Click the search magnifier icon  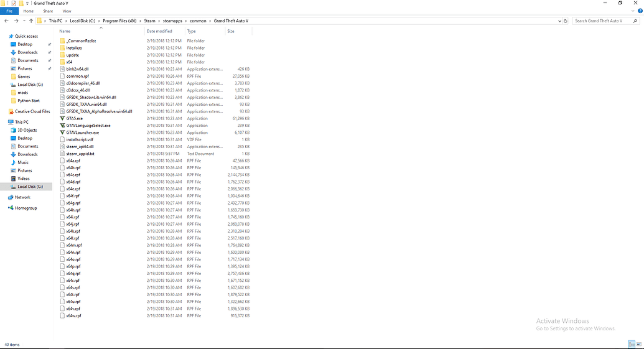pos(635,21)
